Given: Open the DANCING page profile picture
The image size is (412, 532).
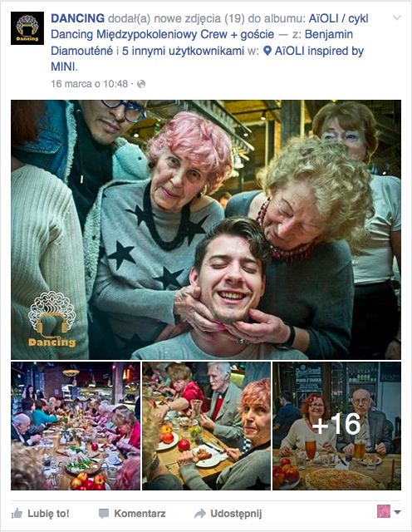Looking at the screenshot, I should (x=27, y=28).
